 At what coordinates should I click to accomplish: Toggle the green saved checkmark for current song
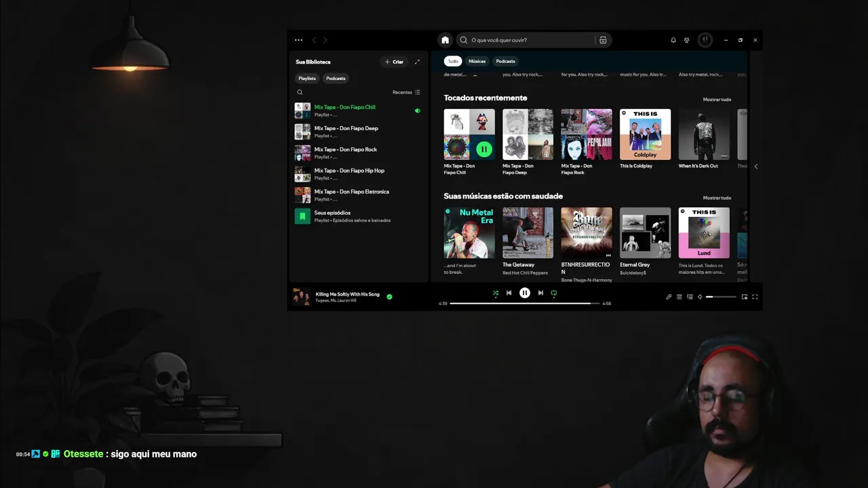click(x=389, y=297)
